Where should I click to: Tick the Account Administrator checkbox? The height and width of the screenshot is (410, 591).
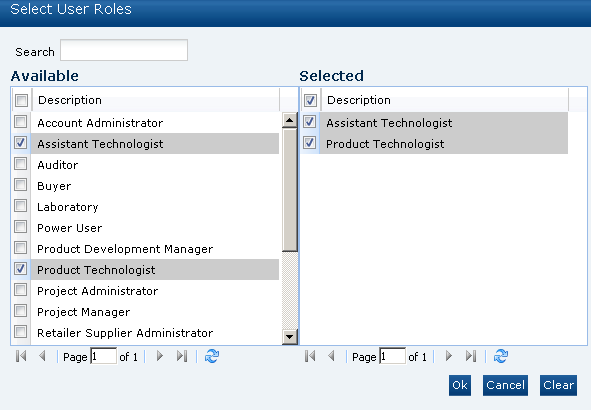click(x=20, y=122)
